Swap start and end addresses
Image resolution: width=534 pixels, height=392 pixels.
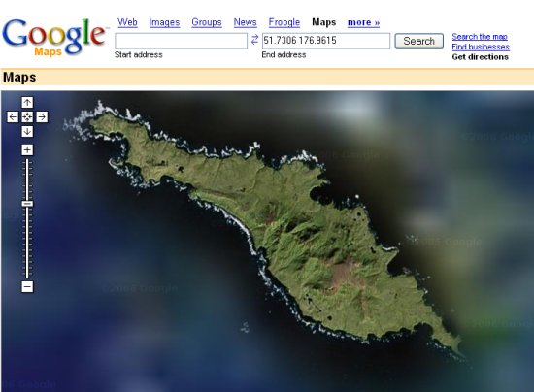click(x=254, y=40)
